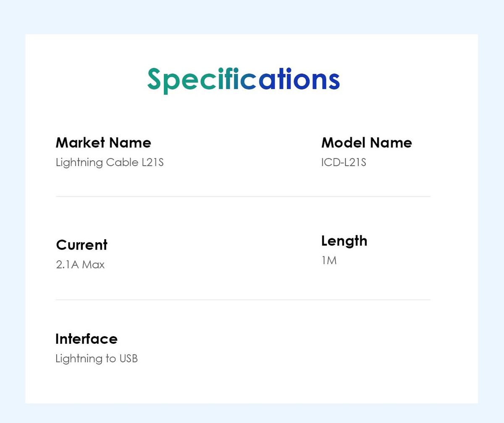
Task: Click the divider line below Market Name row
Action: tap(243, 196)
